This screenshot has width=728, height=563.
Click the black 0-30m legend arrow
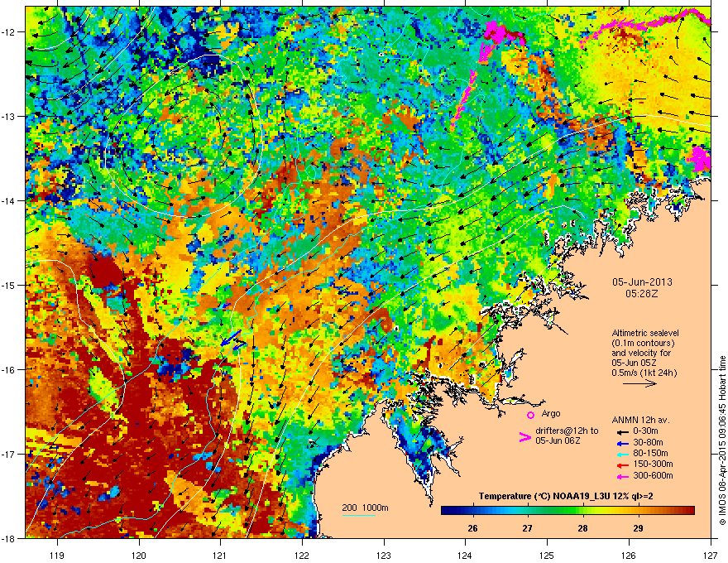[x=622, y=431]
